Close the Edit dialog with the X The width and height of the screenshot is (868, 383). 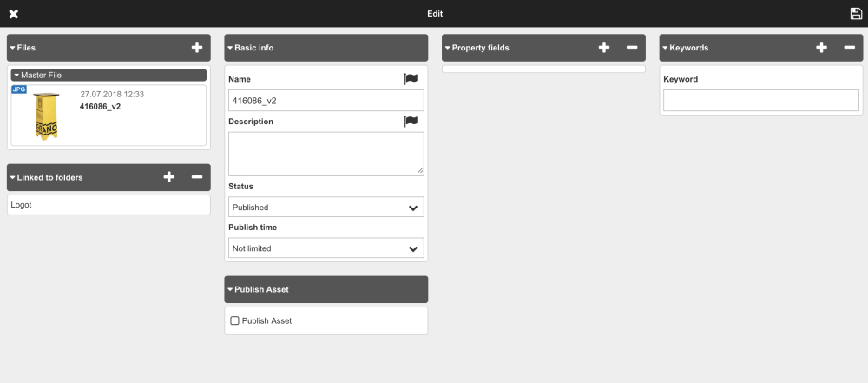[x=14, y=14]
